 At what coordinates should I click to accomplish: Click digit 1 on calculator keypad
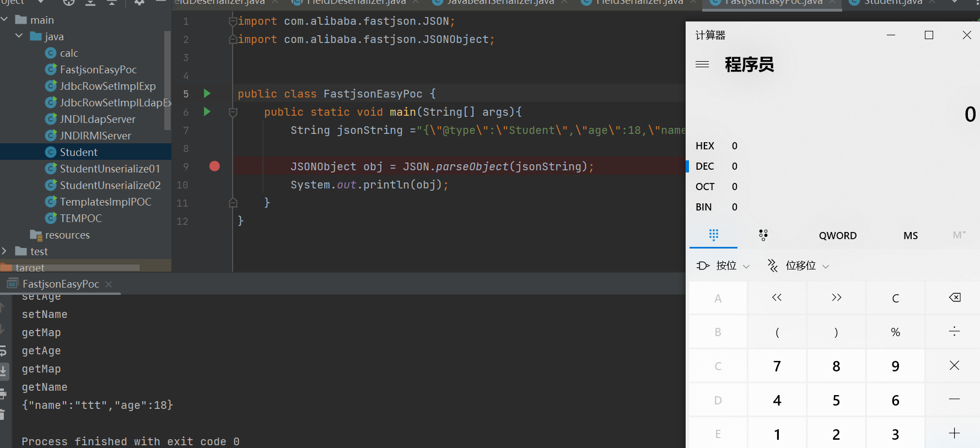tap(777, 434)
